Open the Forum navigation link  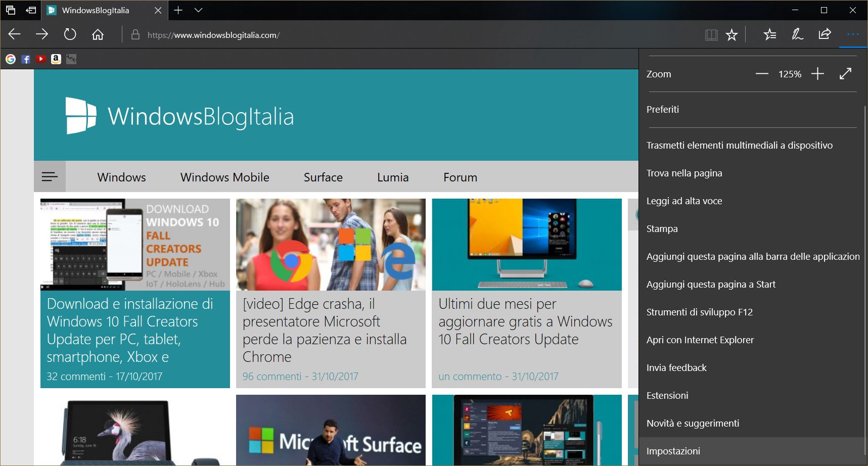[x=460, y=177]
